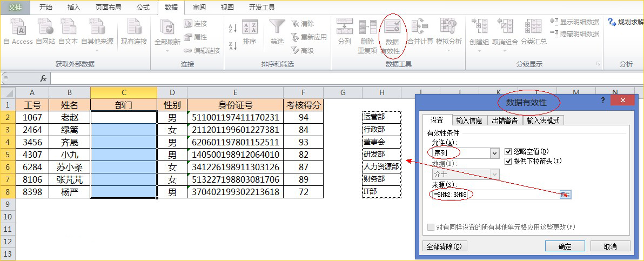This screenshot has width=644, height=261.
Task: Select row 9 header
Action: click(8, 204)
